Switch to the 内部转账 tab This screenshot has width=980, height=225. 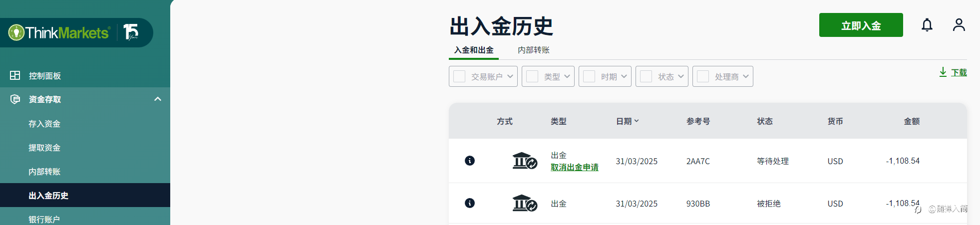[x=533, y=50]
